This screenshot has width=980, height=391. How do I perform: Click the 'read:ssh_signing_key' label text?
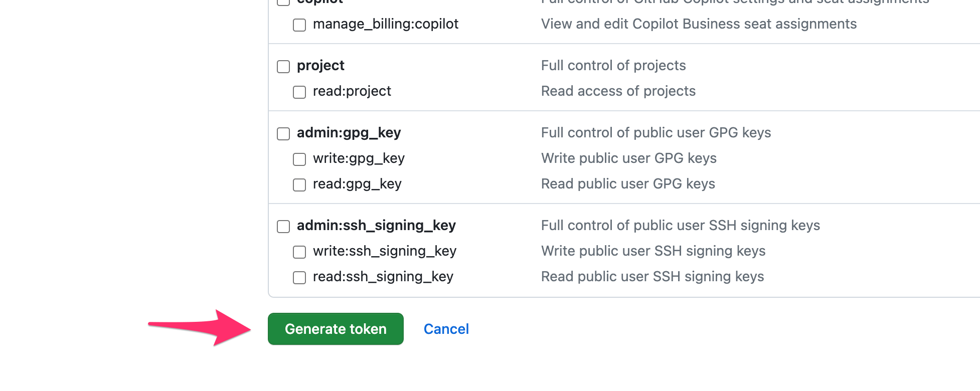pos(383,277)
